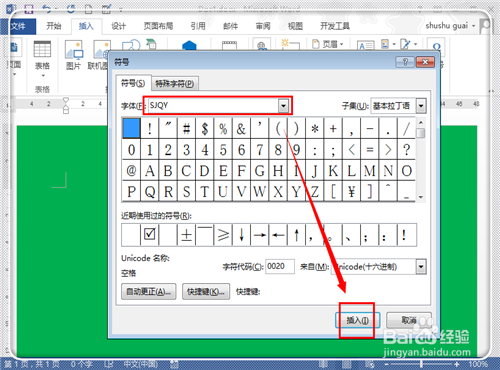Open the font (字体) dropdown showing SJQY
The height and width of the screenshot is (370, 500).
coord(283,106)
